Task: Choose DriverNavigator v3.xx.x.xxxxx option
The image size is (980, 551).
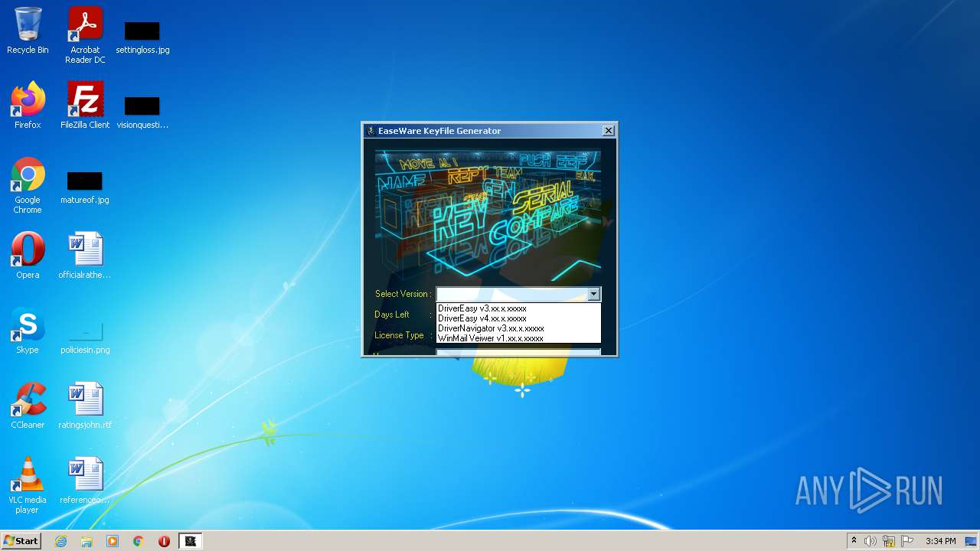Action: 518,328
